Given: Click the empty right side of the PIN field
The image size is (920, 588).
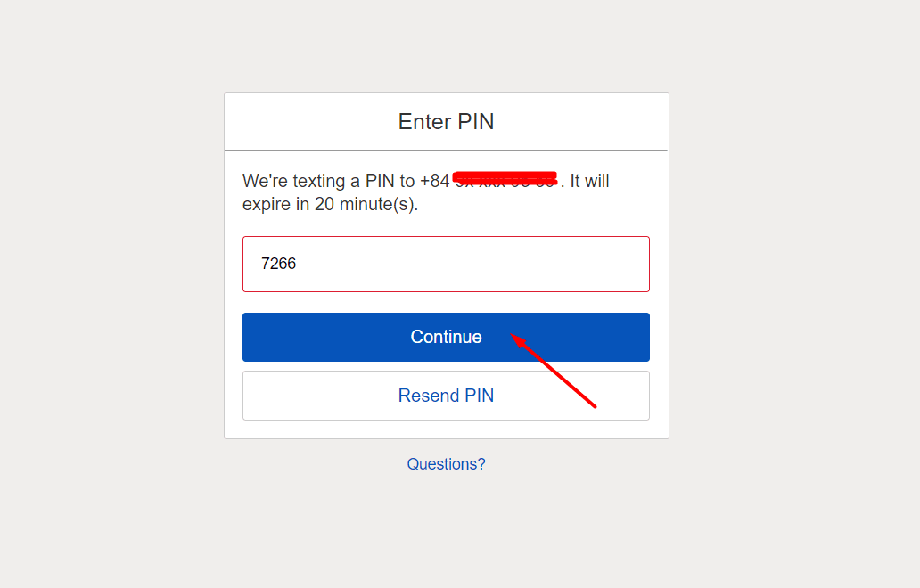Looking at the screenshot, I should (528, 264).
